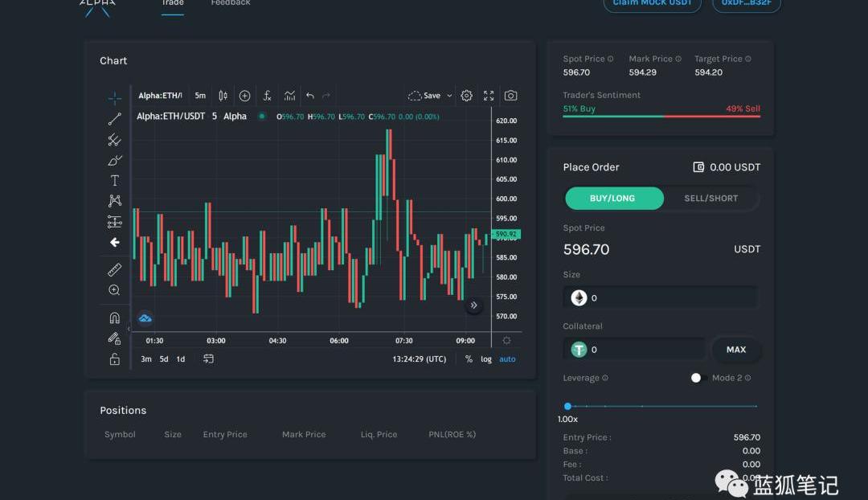Show the Mark Price info icon
868x500 pixels.
point(678,59)
